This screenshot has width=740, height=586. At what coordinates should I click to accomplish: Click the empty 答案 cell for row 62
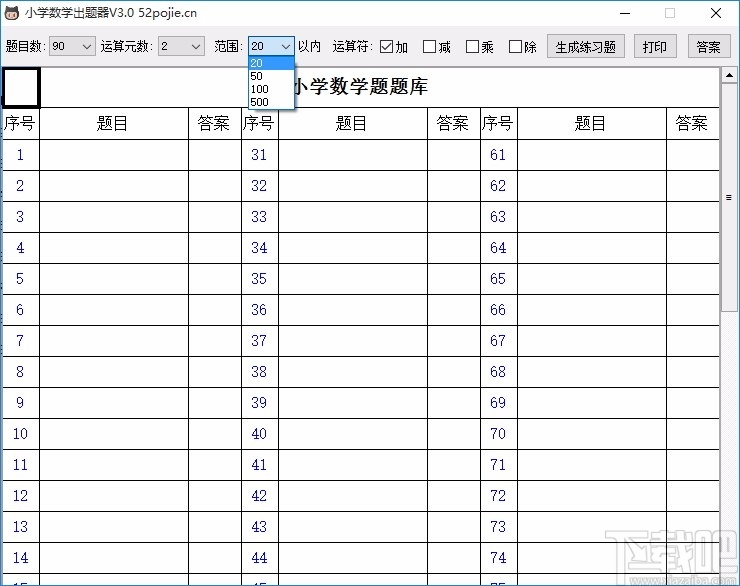click(693, 186)
